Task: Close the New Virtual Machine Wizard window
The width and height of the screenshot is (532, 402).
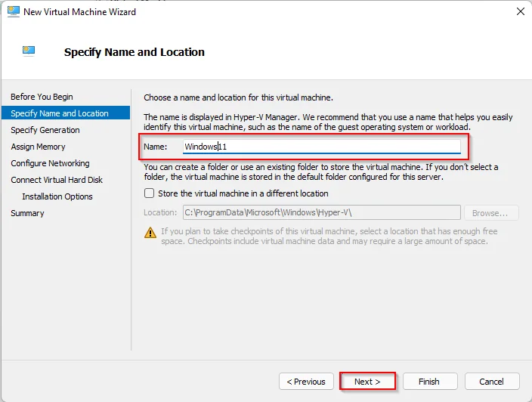Action: pos(521,11)
